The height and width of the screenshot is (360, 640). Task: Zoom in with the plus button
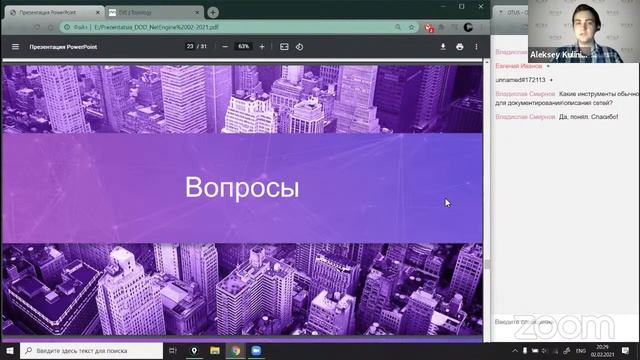[x=262, y=47]
